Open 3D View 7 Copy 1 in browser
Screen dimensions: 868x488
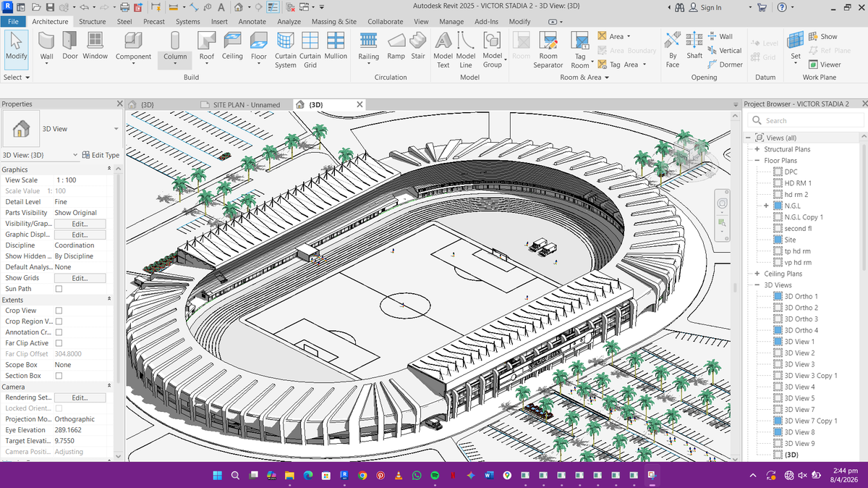point(810,421)
